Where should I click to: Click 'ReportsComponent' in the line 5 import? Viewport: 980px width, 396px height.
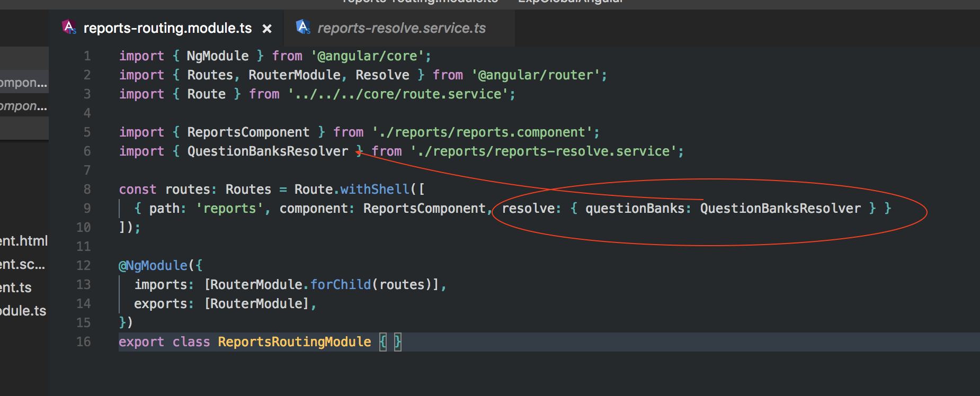pyautogui.click(x=248, y=132)
